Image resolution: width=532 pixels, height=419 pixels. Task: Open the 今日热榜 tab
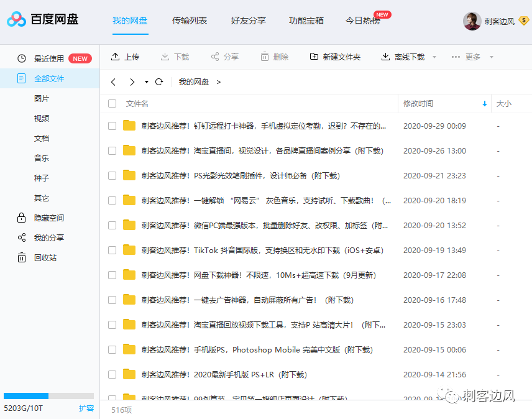click(x=363, y=21)
